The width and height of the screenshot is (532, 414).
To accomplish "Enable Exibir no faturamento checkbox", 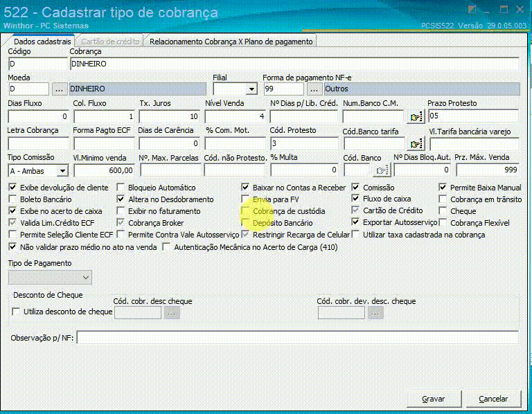I will 121,211.
